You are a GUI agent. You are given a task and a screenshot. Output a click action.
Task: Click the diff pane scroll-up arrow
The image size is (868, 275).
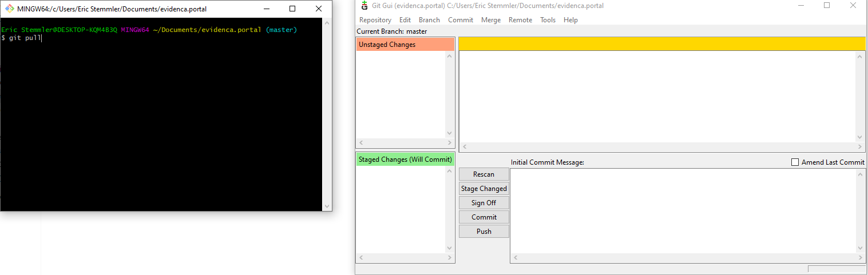pyautogui.click(x=860, y=56)
